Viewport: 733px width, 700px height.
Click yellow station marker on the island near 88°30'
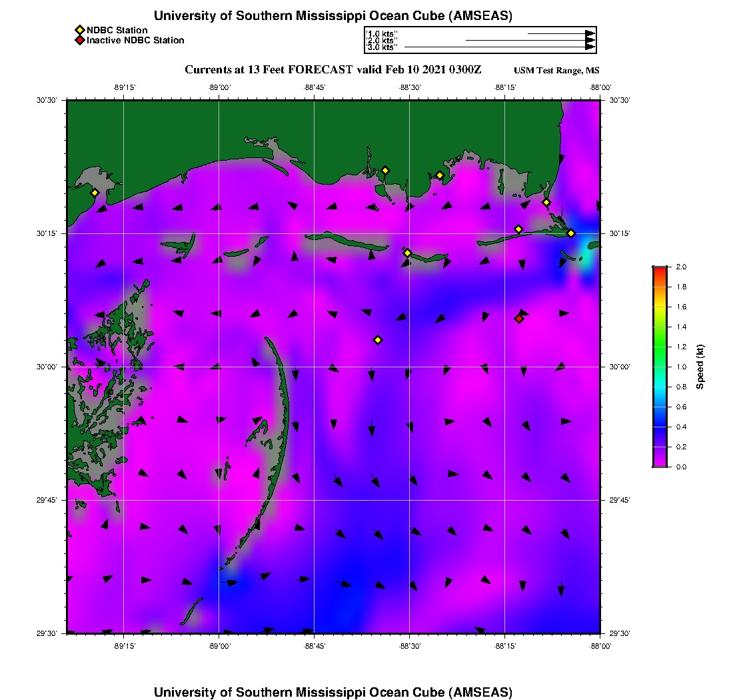(407, 253)
